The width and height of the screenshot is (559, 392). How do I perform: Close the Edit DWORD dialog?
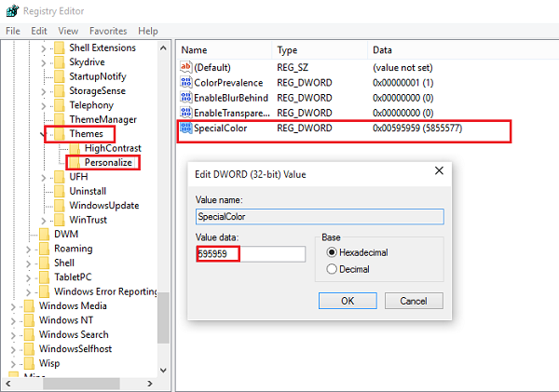(x=439, y=170)
